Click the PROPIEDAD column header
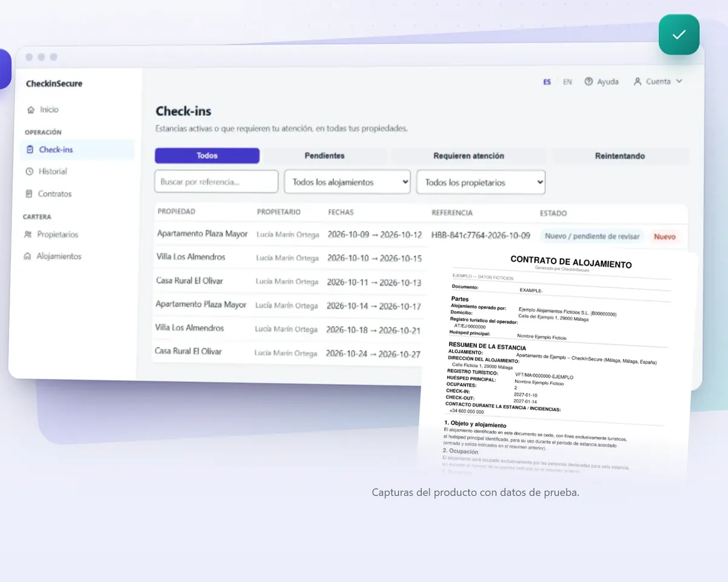This screenshot has height=582, width=728. (x=177, y=212)
